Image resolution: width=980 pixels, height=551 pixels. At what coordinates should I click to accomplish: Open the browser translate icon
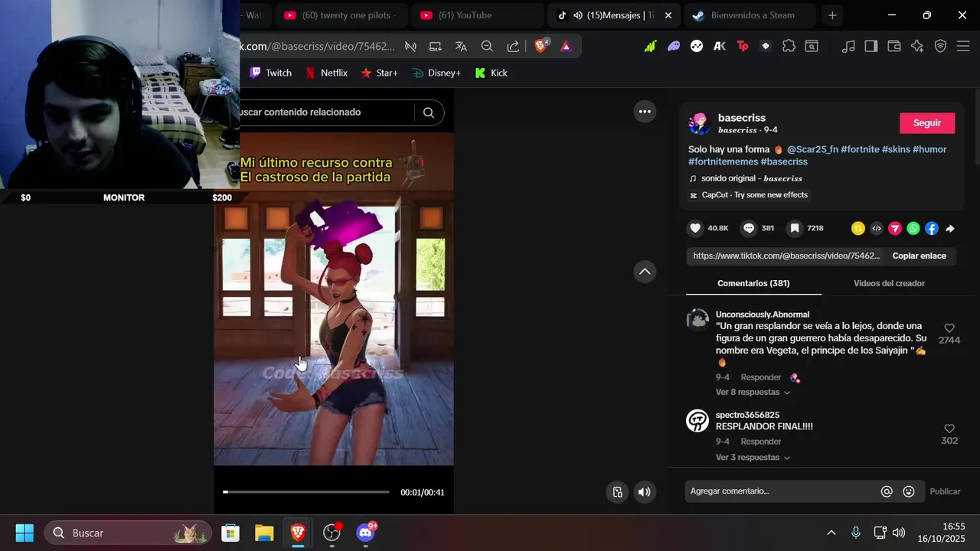click(461, 46)
